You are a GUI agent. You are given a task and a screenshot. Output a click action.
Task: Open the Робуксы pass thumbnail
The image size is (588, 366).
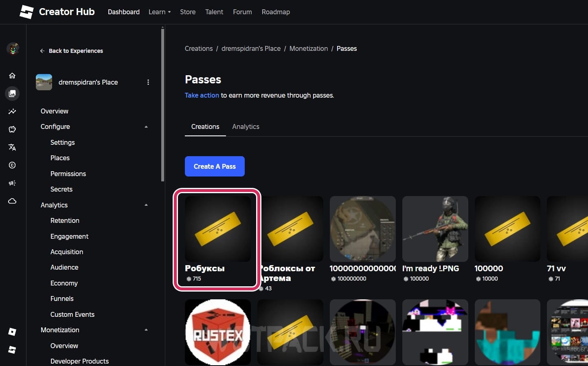[x=218, y=229]
